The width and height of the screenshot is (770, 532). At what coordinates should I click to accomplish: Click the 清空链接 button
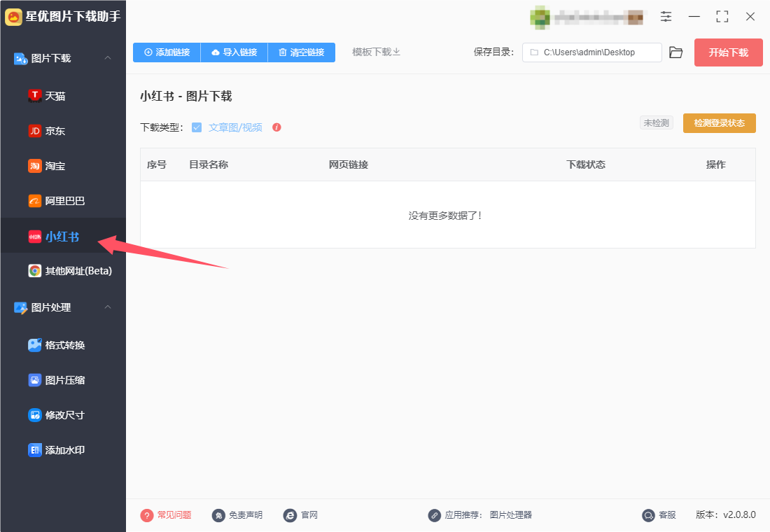[x=302, y=52]
